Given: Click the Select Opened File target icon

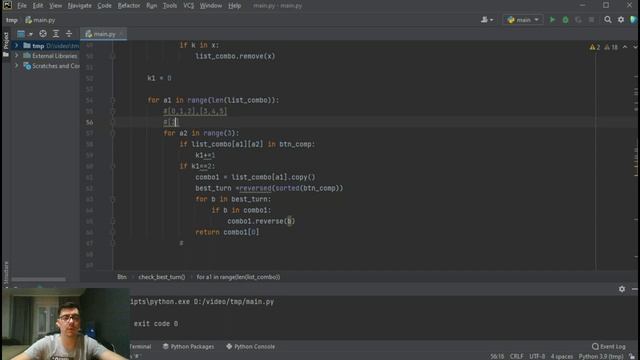Looking at the screenshot, I should (43, 34).
